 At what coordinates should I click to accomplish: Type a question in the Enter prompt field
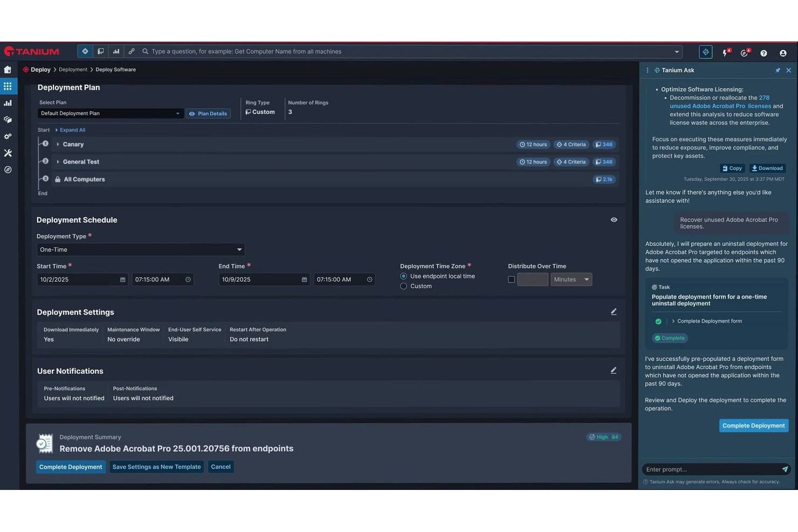pos(706,469)
